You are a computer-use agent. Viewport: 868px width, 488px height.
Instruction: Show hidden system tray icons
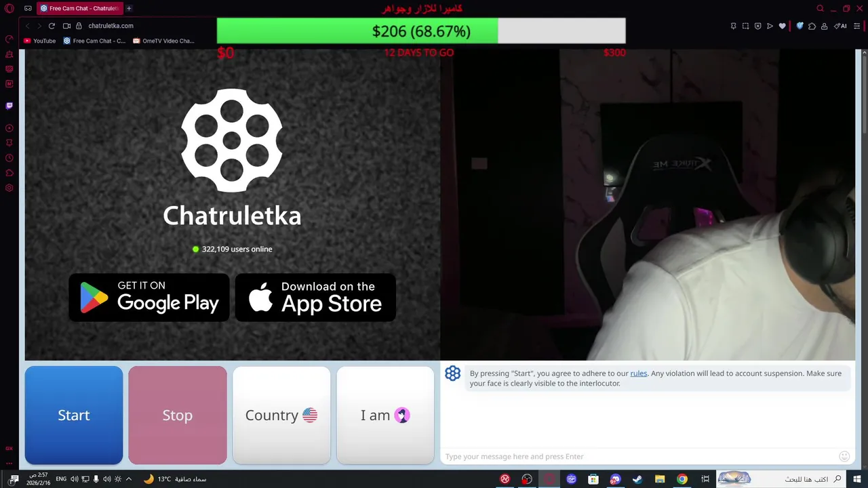pyautogui.click(x=129, y=479)
